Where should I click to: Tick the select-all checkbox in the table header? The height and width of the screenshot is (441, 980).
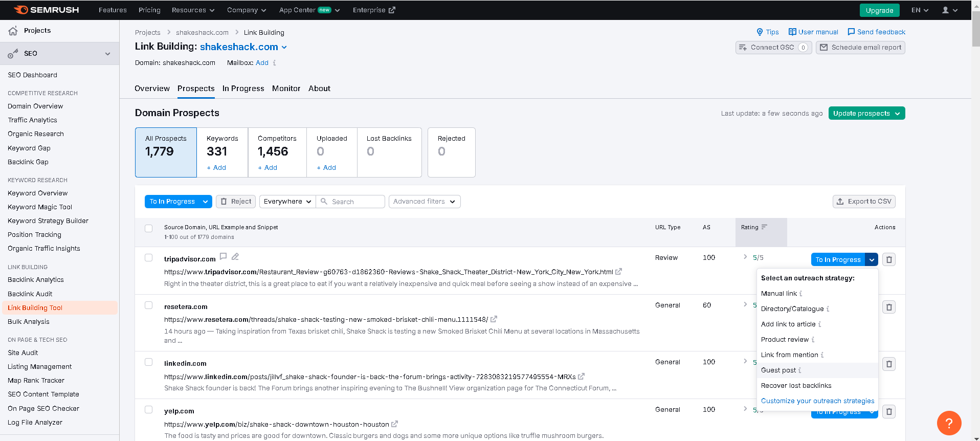(x=149, y=228)
